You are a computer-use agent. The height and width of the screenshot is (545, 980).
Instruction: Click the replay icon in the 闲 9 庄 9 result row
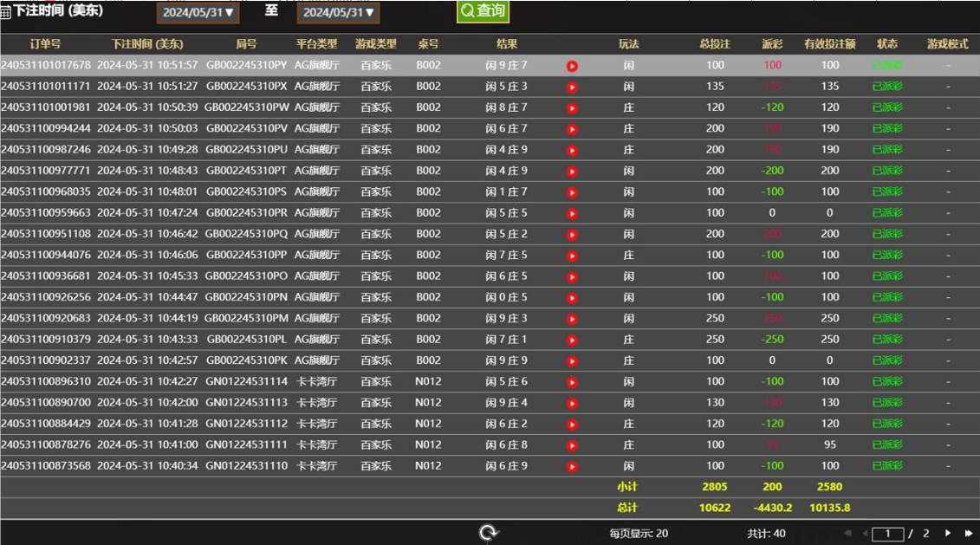tap(572, 360)
